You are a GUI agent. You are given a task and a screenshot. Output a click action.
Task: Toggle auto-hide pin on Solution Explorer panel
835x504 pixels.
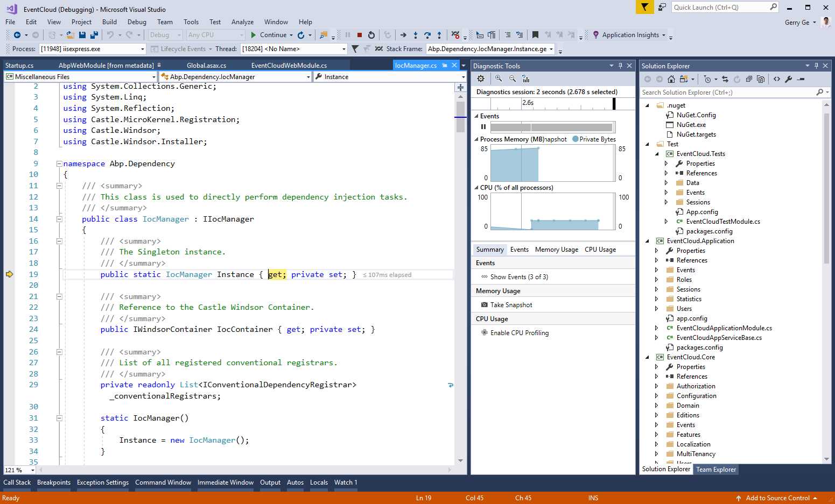click(816, 66)
